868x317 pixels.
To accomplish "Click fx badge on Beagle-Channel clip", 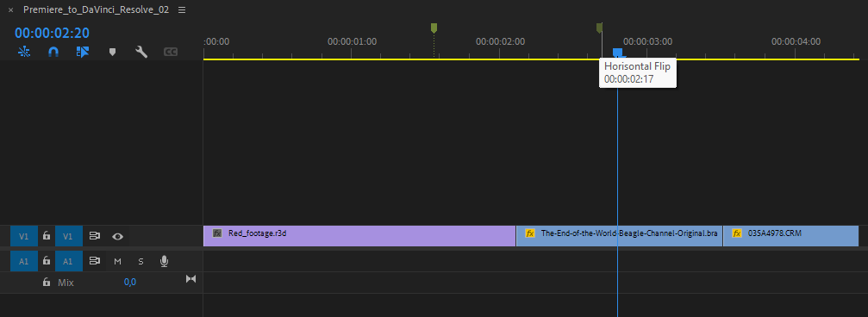I will click(530, 233).
